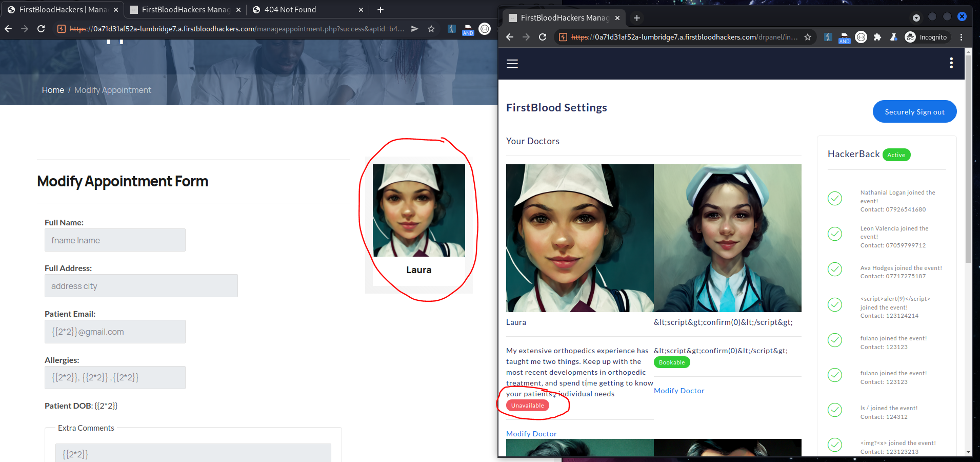Bookmark the drpanel page with the star
The image size is (980, 462).
coord(808,37)
